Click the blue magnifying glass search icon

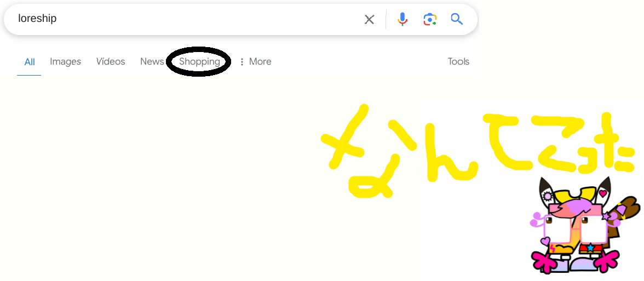[457, 19]
